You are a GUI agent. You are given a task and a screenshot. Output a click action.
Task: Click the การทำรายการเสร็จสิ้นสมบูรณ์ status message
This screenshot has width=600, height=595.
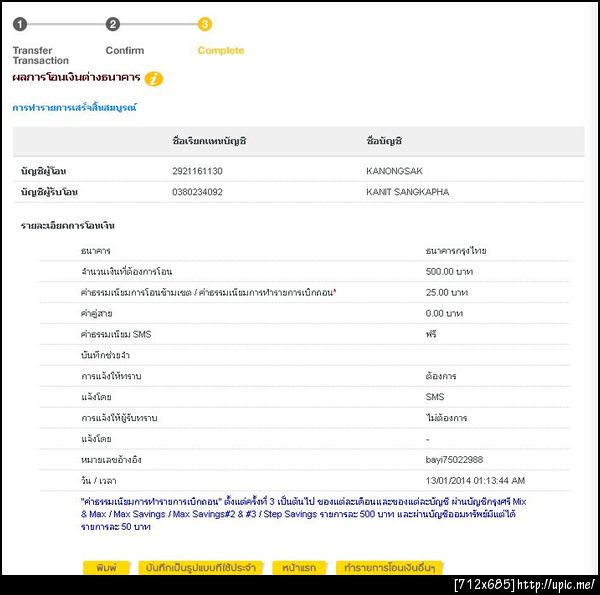(74, 108)
